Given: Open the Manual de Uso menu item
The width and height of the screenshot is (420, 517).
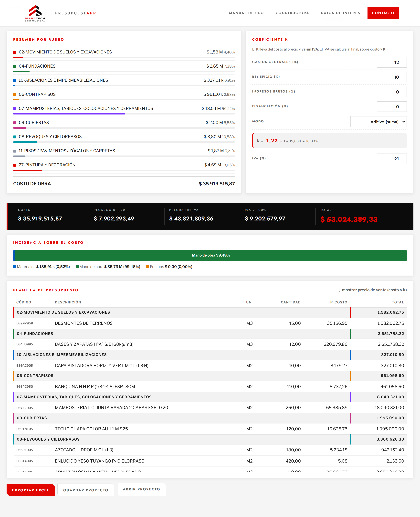Looking at the screenshot, I should pos(246,13).
